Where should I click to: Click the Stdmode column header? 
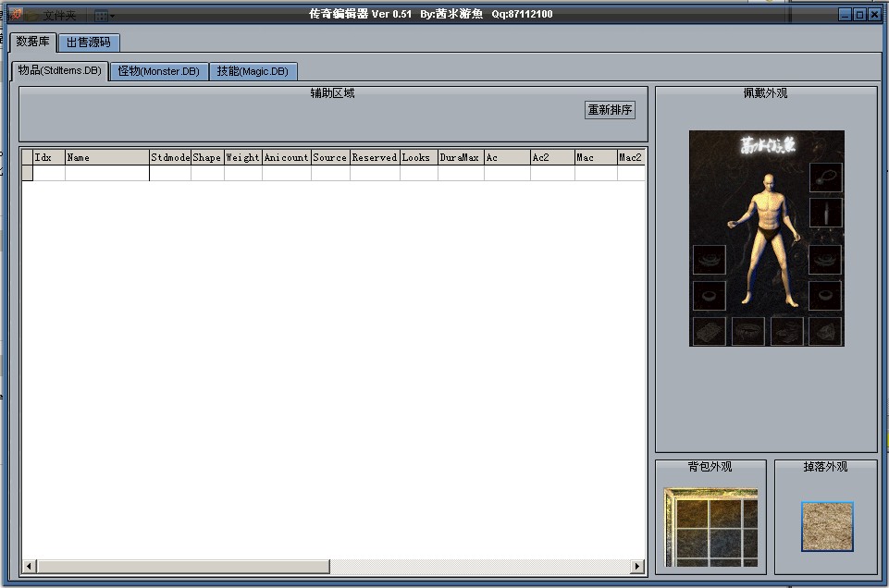pyautogui.click(x=169, y=157)
